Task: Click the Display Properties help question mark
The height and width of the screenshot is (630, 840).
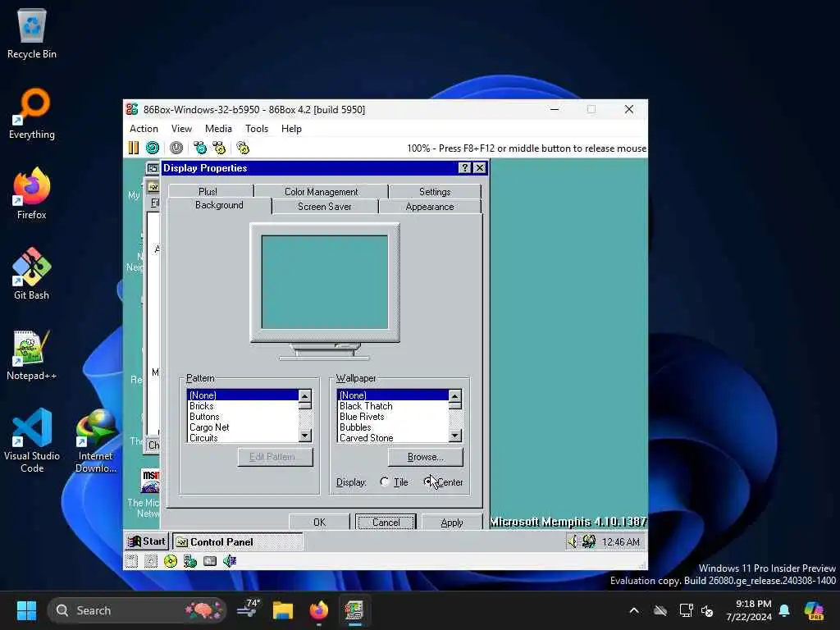Action: click(464, 167)
